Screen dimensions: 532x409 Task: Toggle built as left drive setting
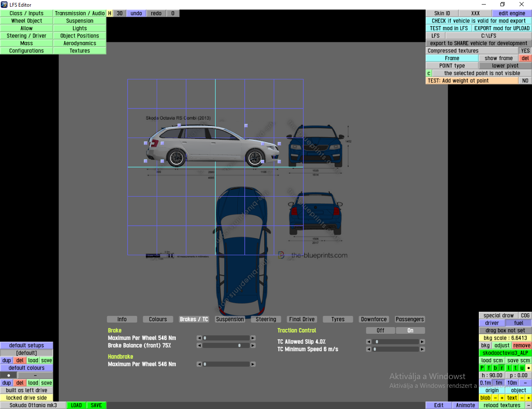tap(27, 390)
